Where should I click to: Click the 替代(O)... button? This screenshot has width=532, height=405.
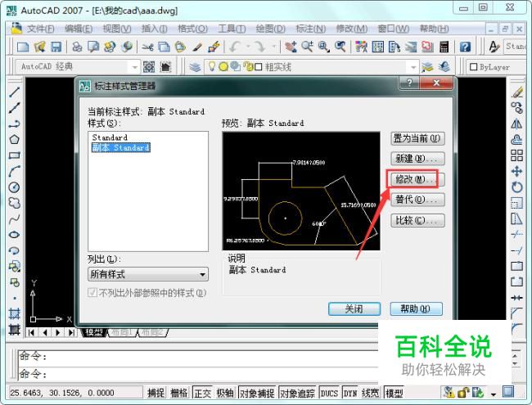point(417,200)
